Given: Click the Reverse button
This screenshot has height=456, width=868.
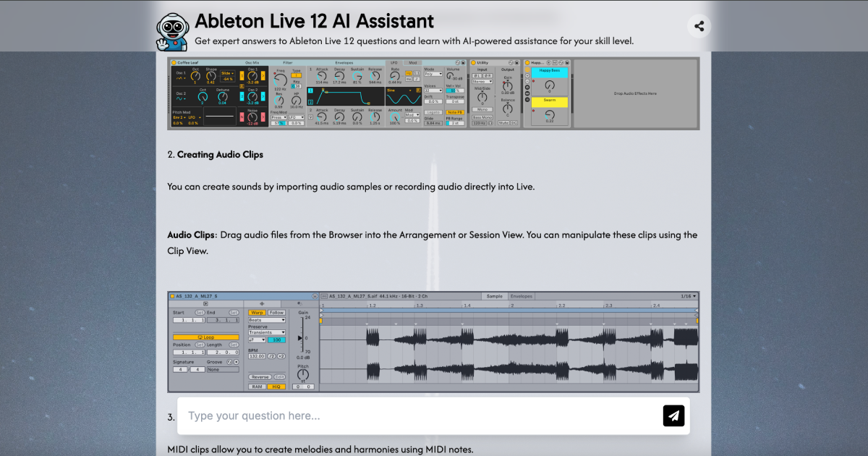Looking at the screenshot, I should coord(260,377).
